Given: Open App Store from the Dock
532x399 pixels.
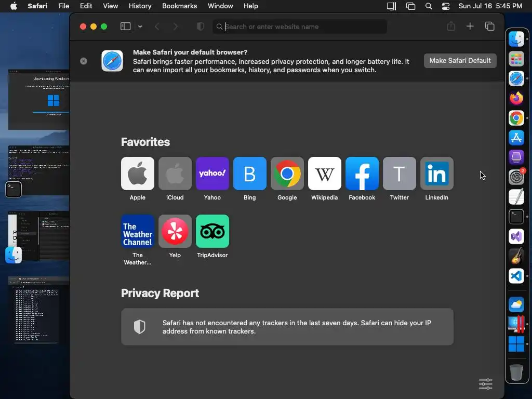Looking at the screenshot, I should [x=516, y=138].
